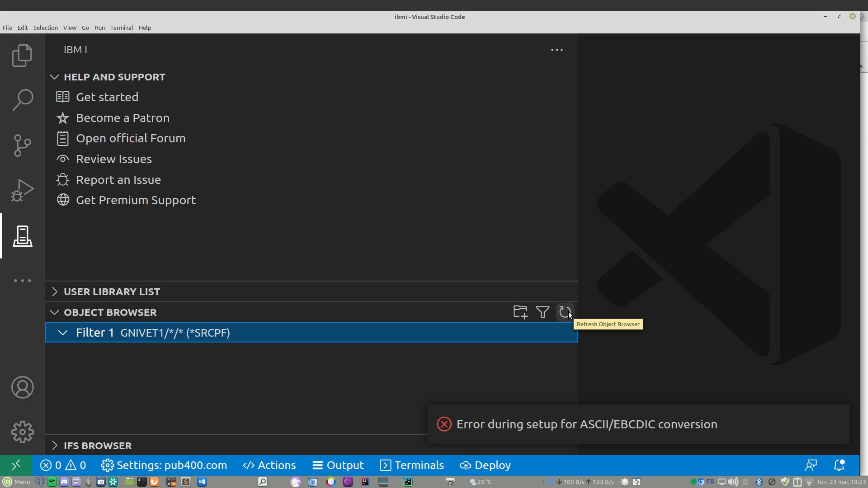This screenshot has height=488, width=868.
Task: Open the Object Browser filter maintenance icon
Action: (542, 312)
